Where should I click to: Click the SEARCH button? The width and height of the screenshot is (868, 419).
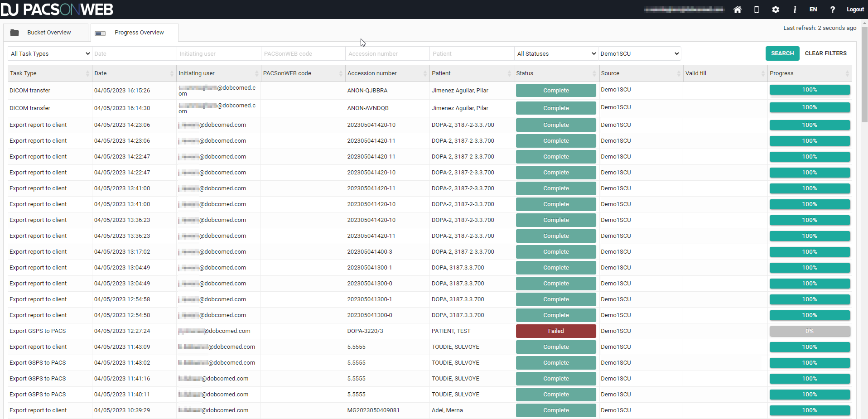tap(782, 53)
